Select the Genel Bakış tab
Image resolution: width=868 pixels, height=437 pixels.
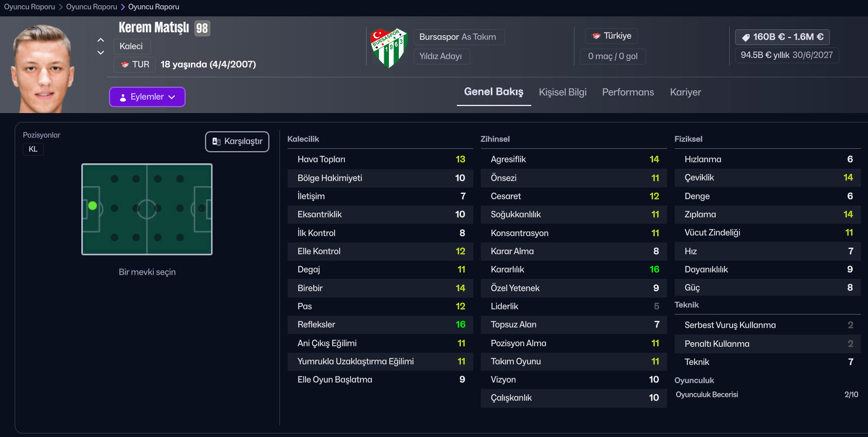point(493,92)
